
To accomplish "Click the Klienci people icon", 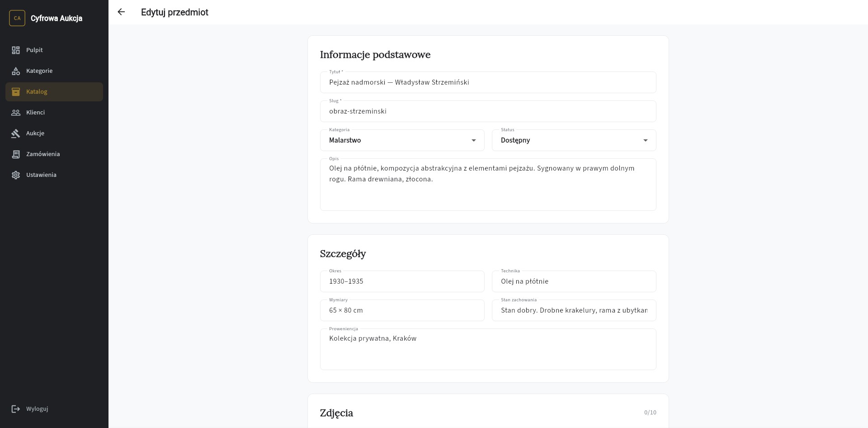I will tap(16, 113).
